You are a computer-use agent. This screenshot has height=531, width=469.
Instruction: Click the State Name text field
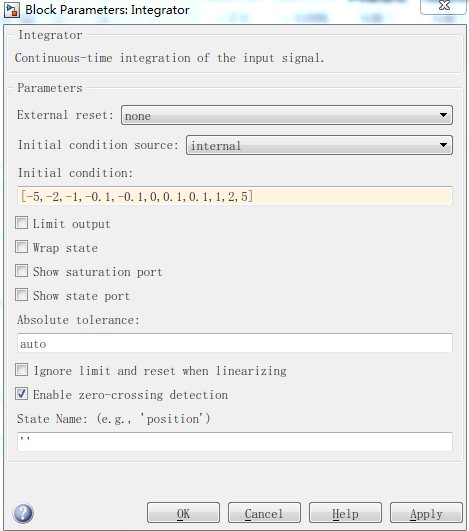pos(235,442)
